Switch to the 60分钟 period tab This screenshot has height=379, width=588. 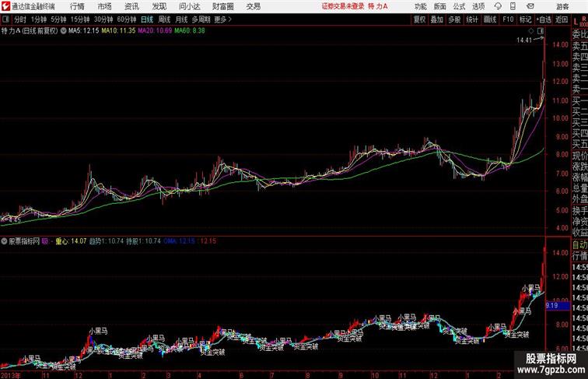coord(127,19)
